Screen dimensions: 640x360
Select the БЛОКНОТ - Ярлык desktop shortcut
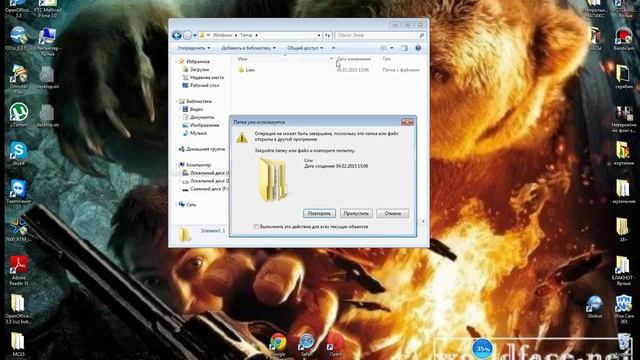click(623, 270)
